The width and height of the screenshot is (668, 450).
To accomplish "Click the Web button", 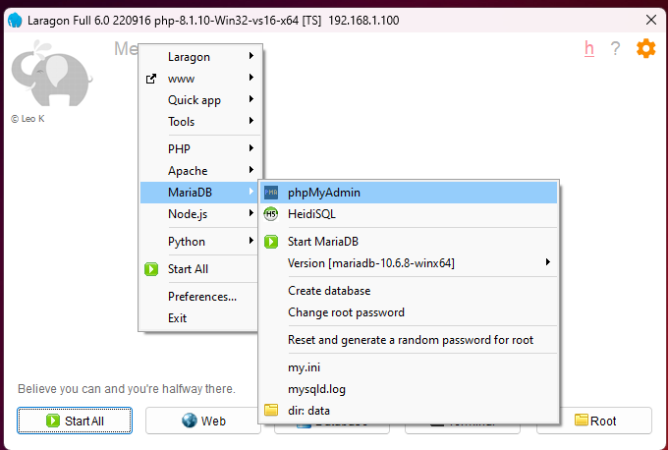I will click(203, 421).
